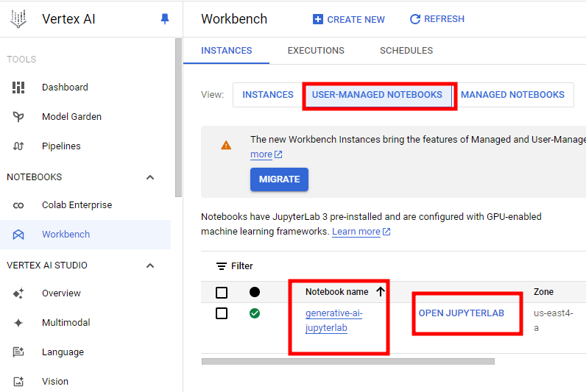Click the 'more' link in migration banner

[261, 154]
